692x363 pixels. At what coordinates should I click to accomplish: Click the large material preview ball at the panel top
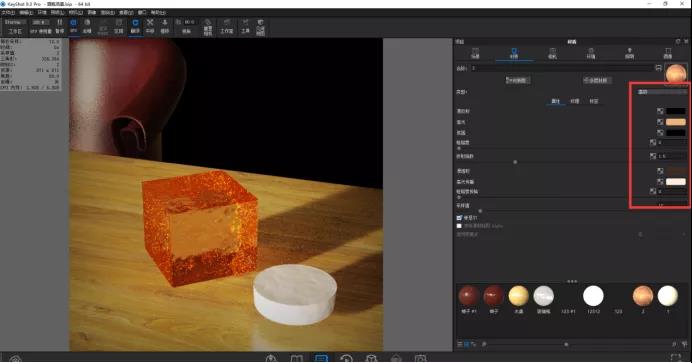pos(676,73)
